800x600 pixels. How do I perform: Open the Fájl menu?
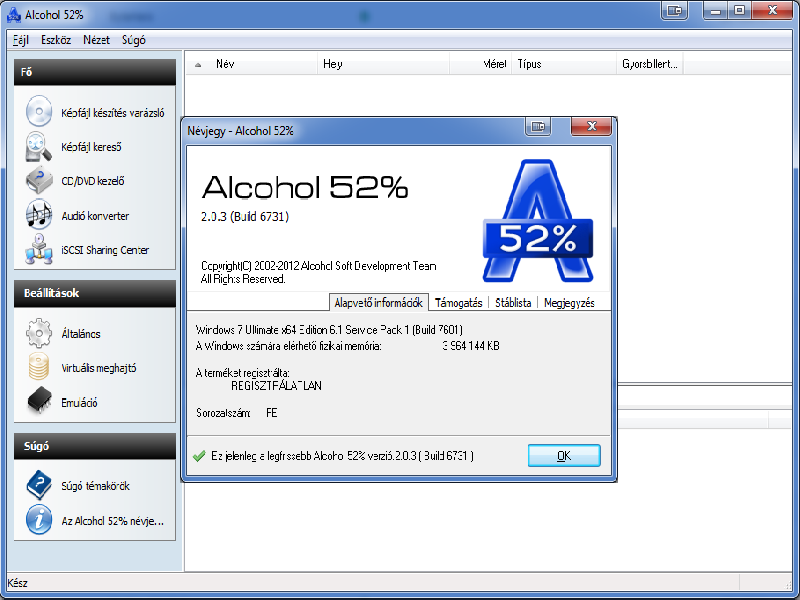point(21,40)
